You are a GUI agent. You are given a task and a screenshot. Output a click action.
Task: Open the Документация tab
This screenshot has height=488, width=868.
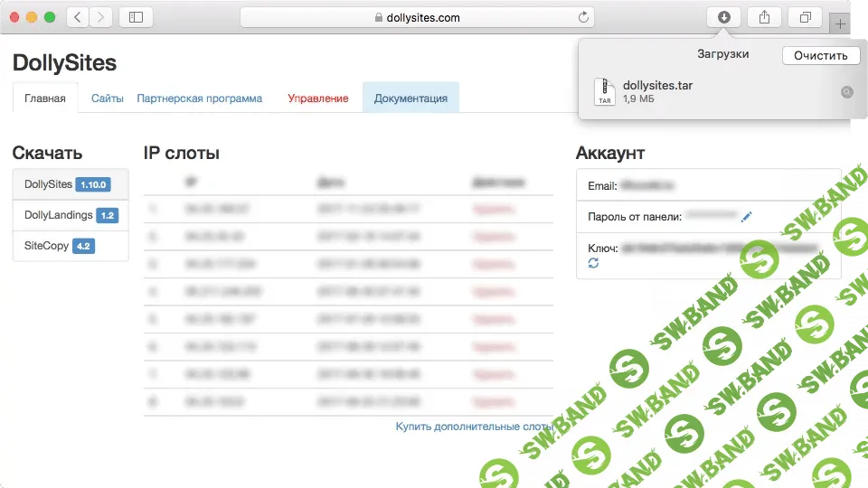click(x=410, y=98)
